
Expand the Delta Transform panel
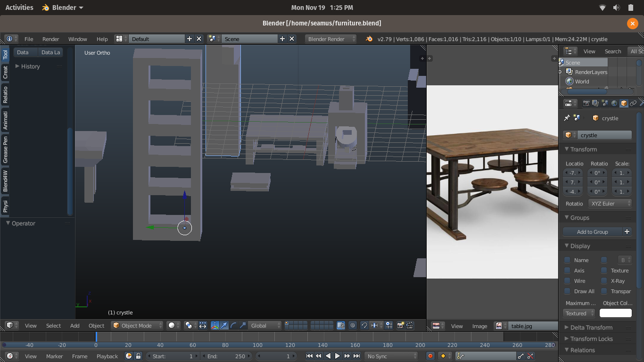591,328
